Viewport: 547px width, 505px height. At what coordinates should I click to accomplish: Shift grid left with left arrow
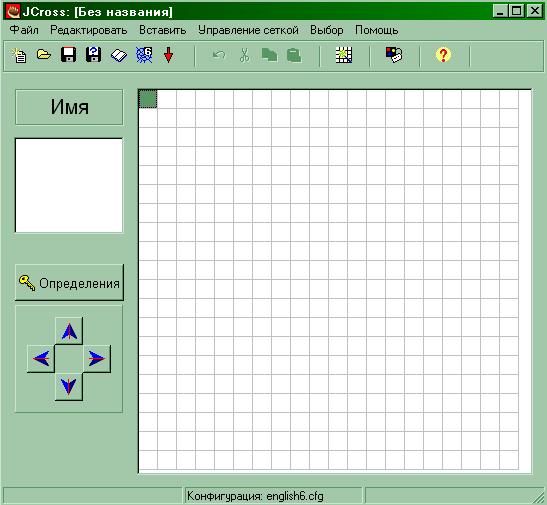[x=41, y=359]
